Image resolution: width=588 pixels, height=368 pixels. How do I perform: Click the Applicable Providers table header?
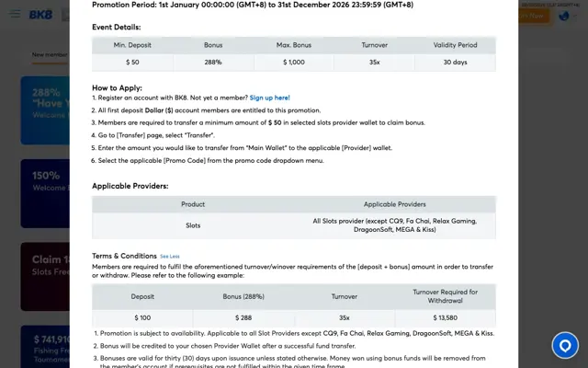click(x=394, y=204)
